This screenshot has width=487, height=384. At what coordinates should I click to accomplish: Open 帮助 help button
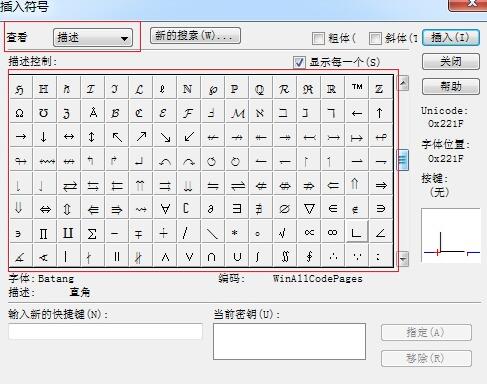pyautogui.click(x=451, y=86)
